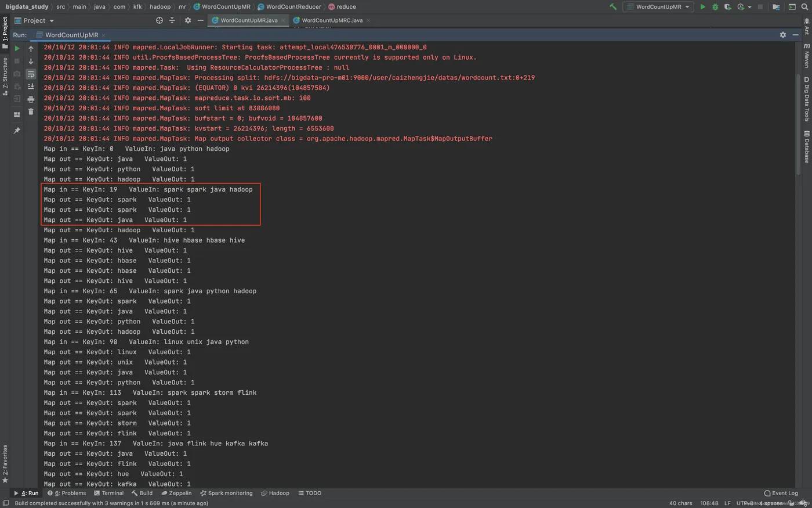Close the WordCountUpMRC.java editor tab
Image resolution: width=812 pixels, height=508 pixels.
click(x=368, y=20)
